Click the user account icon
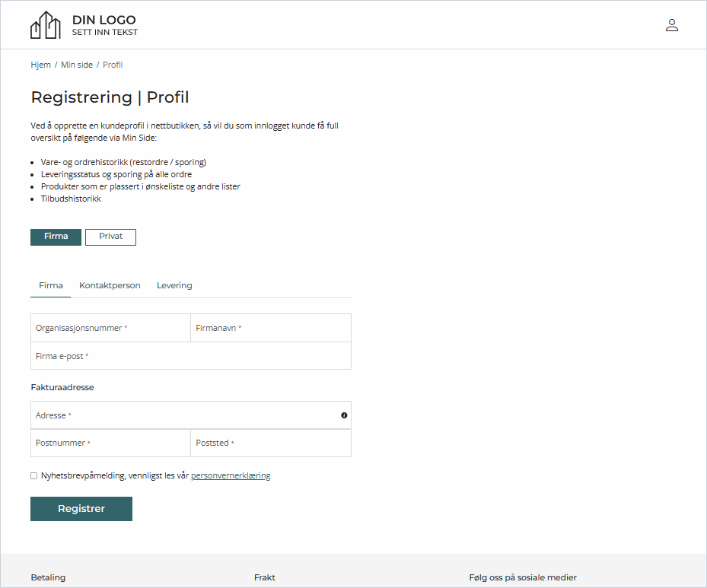707x588 pixels. click(671, 25)
